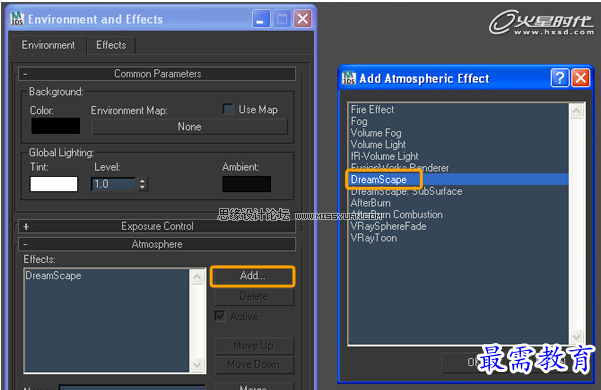Click the Add... button in Atmosphere
Image resolution: width=601 pixels, height=390 pixels.
point(253,276)
